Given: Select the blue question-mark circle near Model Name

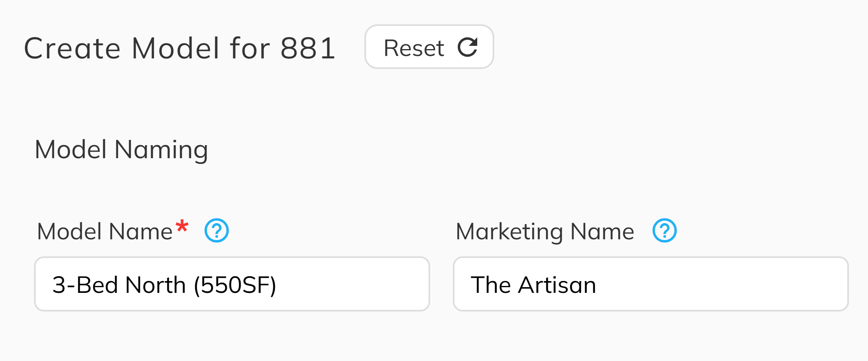Looking at the screenshot, I should (218, 231).
